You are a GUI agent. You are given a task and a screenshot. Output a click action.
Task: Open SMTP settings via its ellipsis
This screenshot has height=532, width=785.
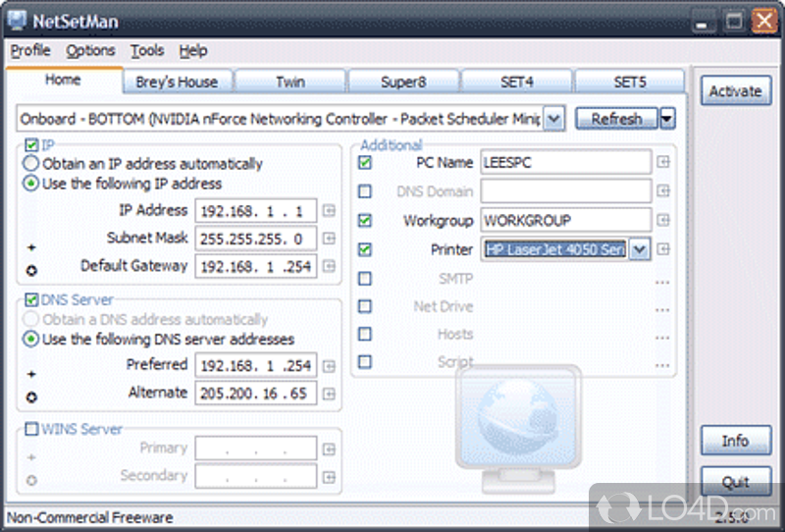(x=662, y=283)
